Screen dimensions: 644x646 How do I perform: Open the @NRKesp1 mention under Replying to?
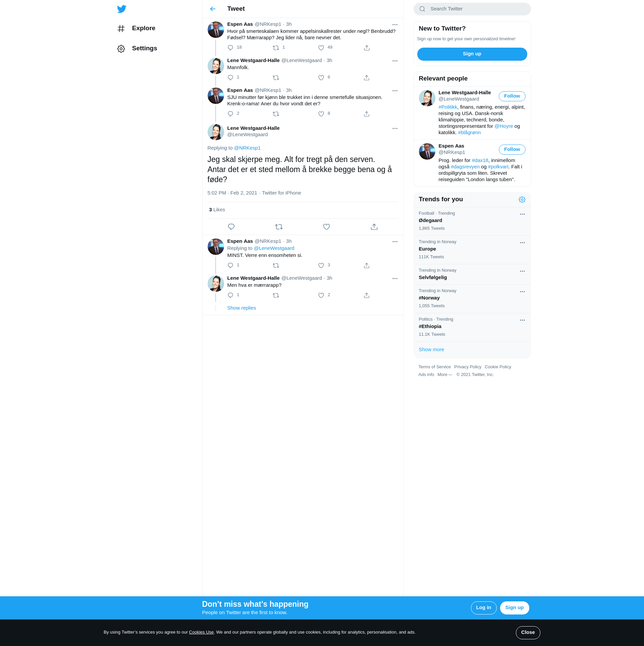[247, 148]
